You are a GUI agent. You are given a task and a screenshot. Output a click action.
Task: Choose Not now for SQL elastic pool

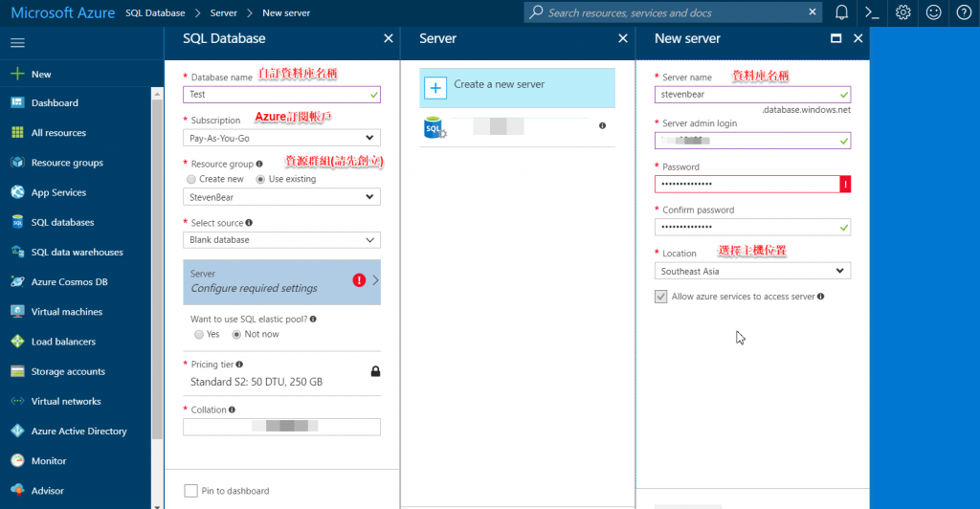click(236, 335)
